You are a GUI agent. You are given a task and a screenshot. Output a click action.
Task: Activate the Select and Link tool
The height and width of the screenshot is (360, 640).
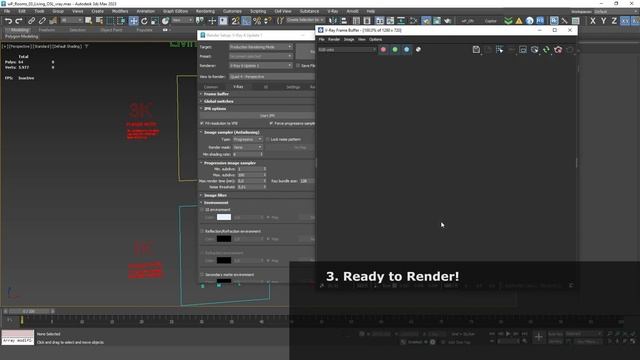pos(32,20)
